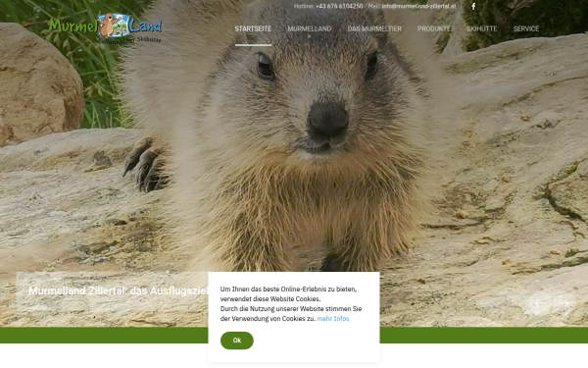Screen dimensions: 588x368
Task: Follow the mehr Infos cookie link
Action: tap(333, 318)
